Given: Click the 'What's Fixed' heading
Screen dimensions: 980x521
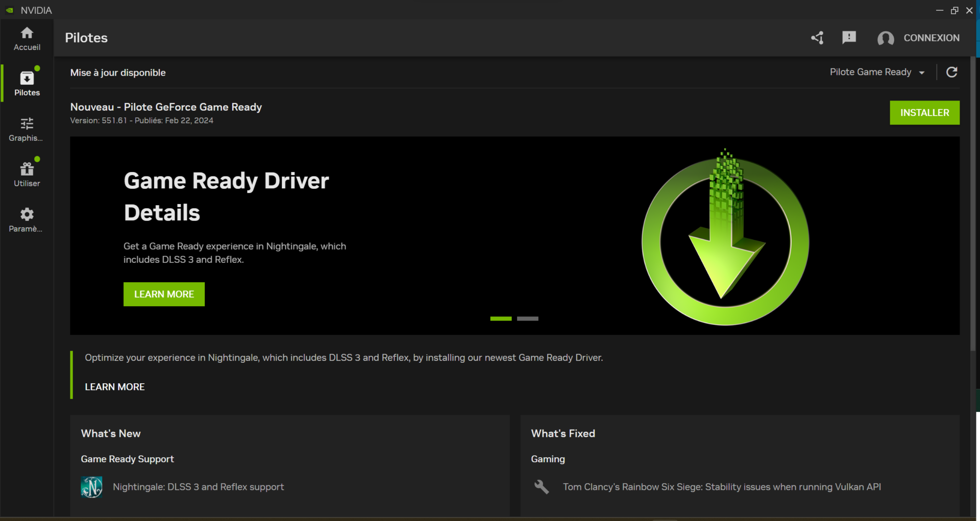Looking at the screenshot, I should click(x=563, y=433).
